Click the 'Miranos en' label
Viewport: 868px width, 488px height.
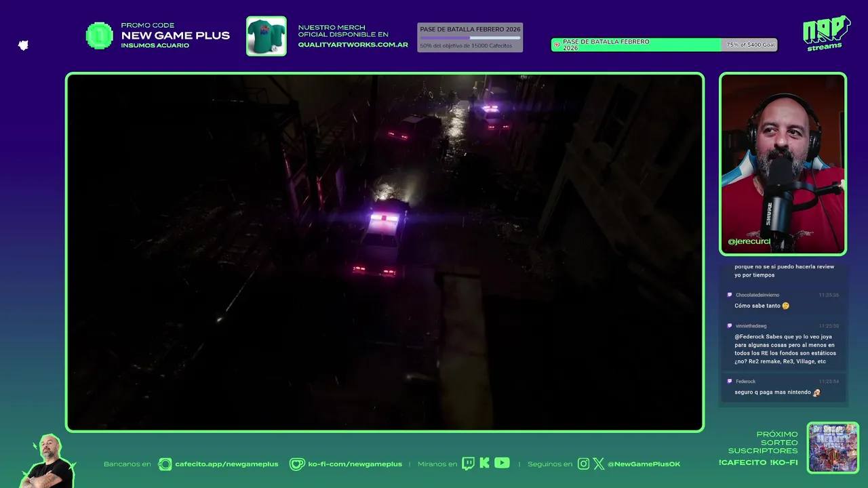pyautogui.click(x=437, y=464)
